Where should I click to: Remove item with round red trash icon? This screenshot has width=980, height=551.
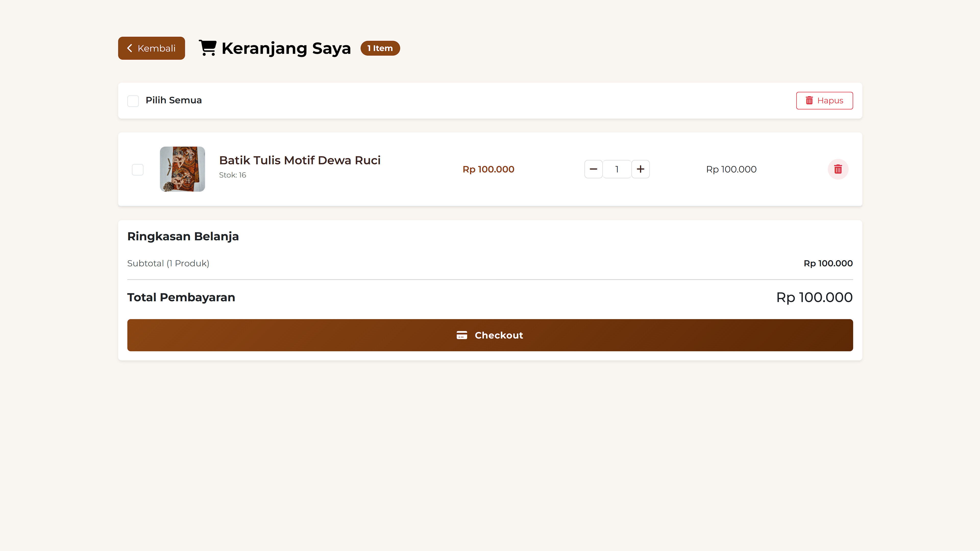838,169
